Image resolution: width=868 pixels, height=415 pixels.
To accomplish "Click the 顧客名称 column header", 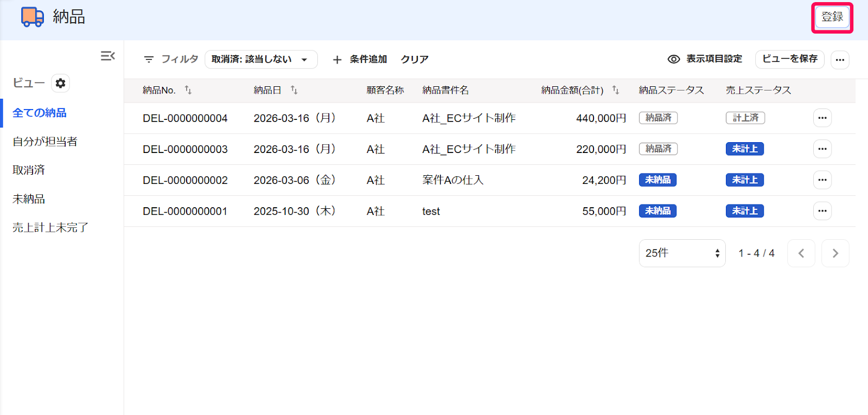I will tap(385, 90).
